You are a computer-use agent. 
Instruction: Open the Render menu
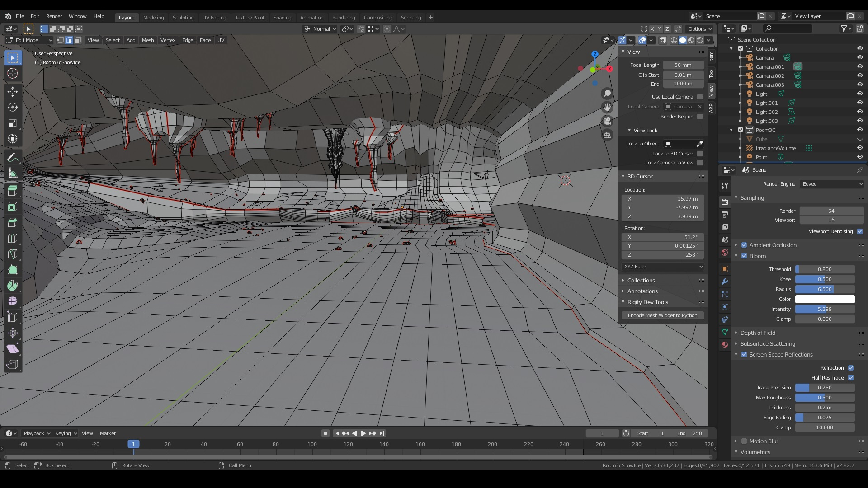coord(54,16)
